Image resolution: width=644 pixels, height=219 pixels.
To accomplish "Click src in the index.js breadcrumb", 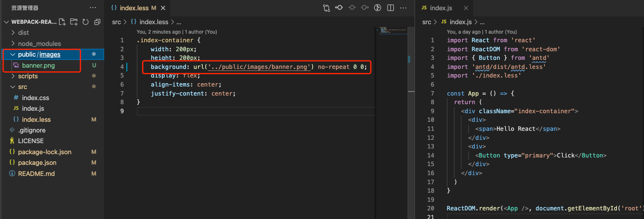I will pyautogui.click(x=426, y=22).
